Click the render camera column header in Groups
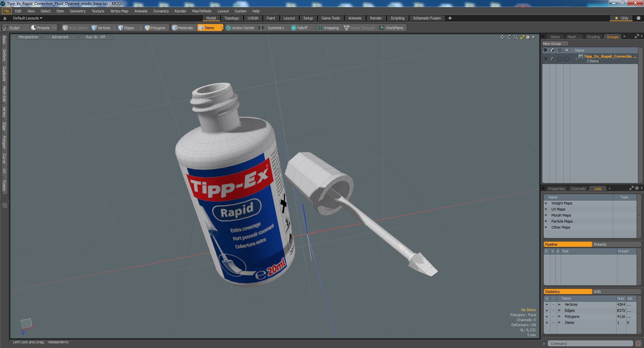 [x=553, y=50]
